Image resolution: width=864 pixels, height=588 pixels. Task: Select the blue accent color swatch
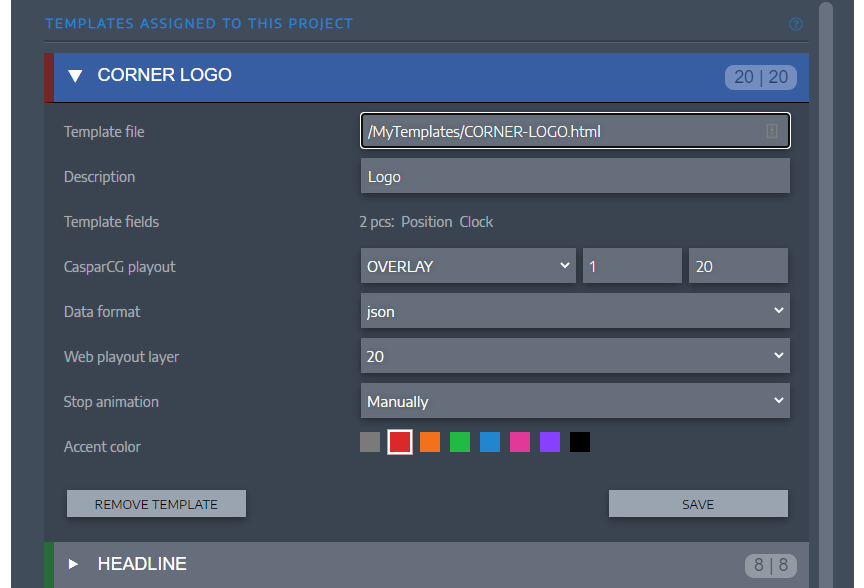490,442
